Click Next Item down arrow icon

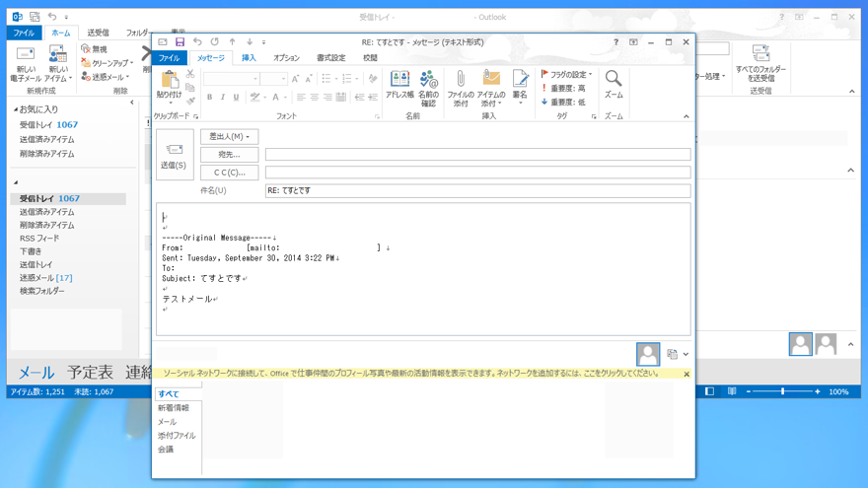[250, 42]
